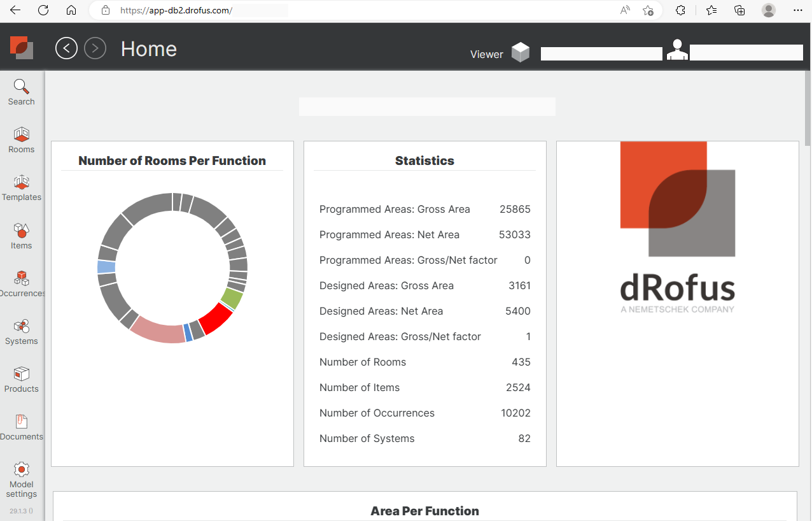Click the Statistics panel title
The width and height of the screenshot is (812, 521).
424,161
